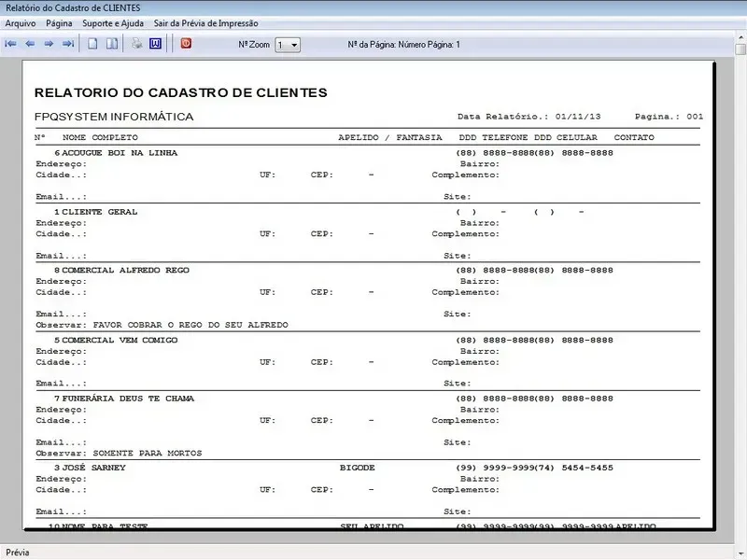Switch to single page view icon

(92, 44)
